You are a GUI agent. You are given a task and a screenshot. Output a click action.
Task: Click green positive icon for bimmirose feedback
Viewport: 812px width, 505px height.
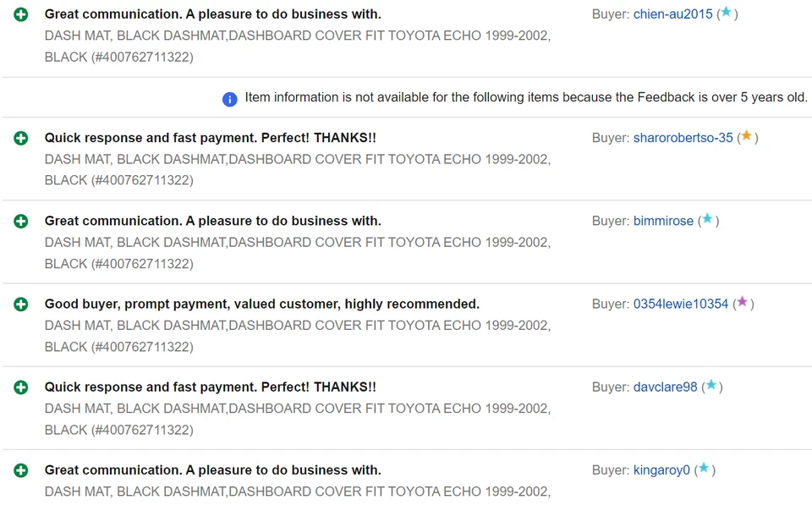(x=21, y=222)
